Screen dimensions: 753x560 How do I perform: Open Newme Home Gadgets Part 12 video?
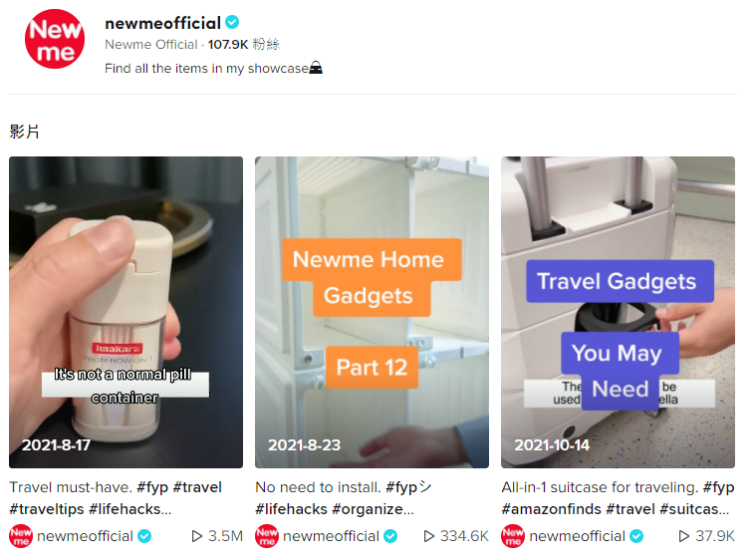click(372, 312)
